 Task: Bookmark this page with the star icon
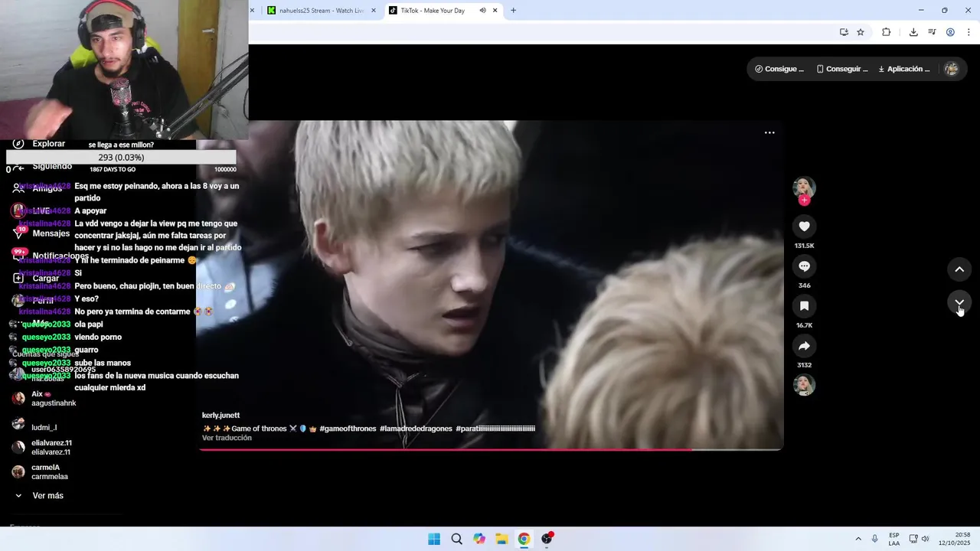(x=861, y=32)
